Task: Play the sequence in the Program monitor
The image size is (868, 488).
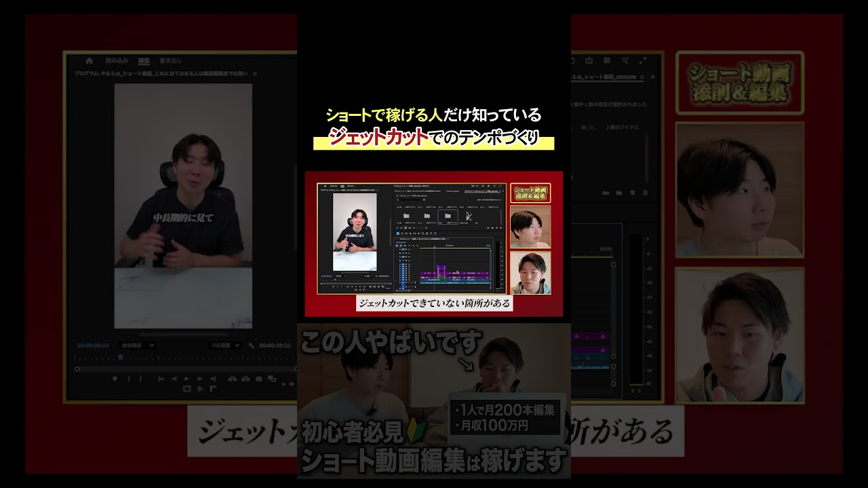Action: (186, 379)
